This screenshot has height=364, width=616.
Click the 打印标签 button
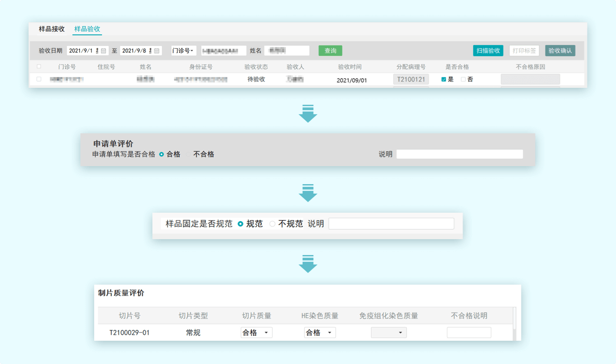coord(524,51)
